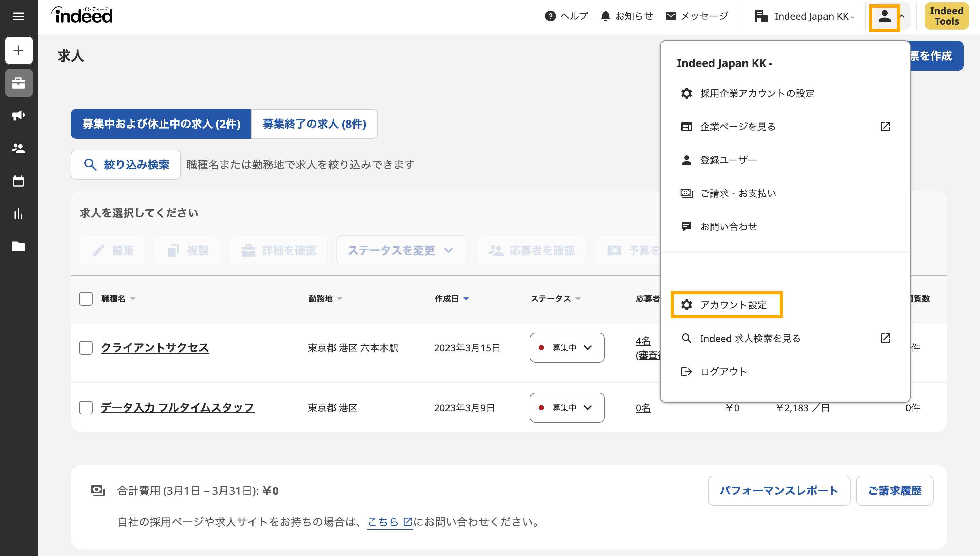The height and width of the screenshot is (556, 980).
Task: Open 募集中 status dropdown for データ入力
Action: coord(567,407)
